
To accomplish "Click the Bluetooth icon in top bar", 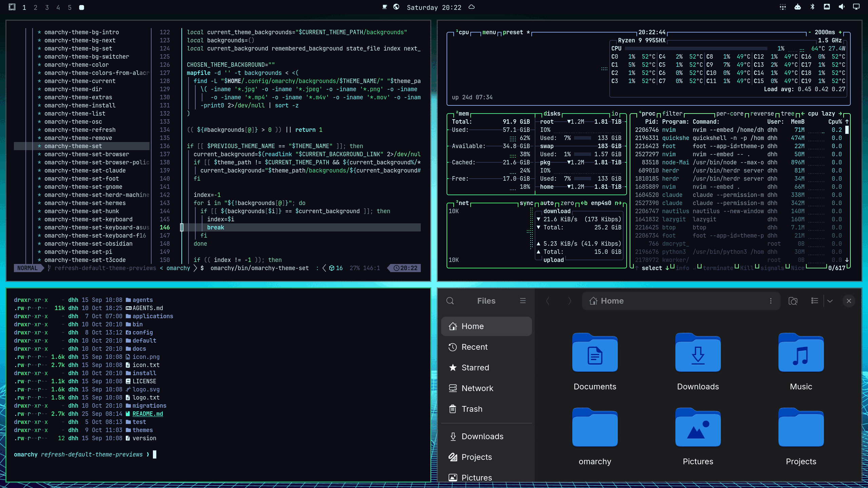I will (x=812, y=7).
